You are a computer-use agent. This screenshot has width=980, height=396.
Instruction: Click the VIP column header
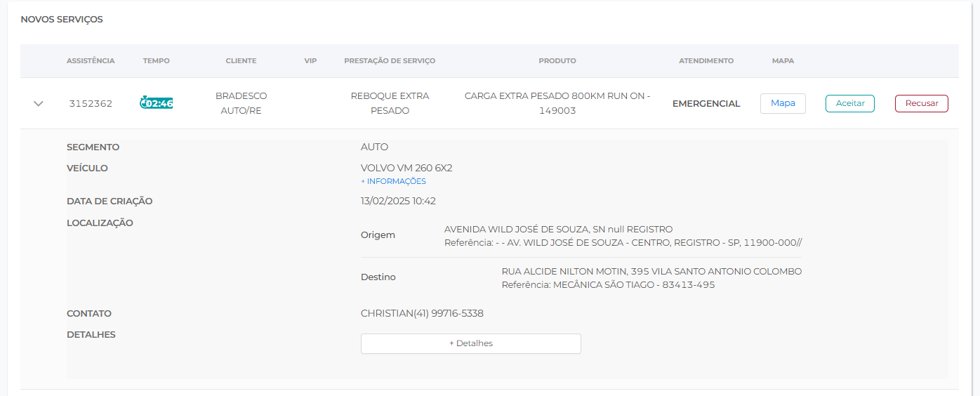pos(310,61)
